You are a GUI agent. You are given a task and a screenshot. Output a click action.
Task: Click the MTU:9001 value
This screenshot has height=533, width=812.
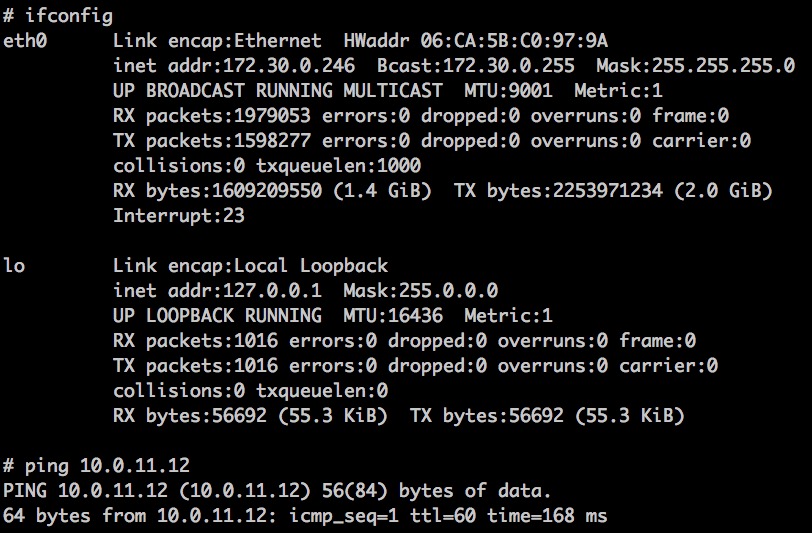click(x=508, y=90)
